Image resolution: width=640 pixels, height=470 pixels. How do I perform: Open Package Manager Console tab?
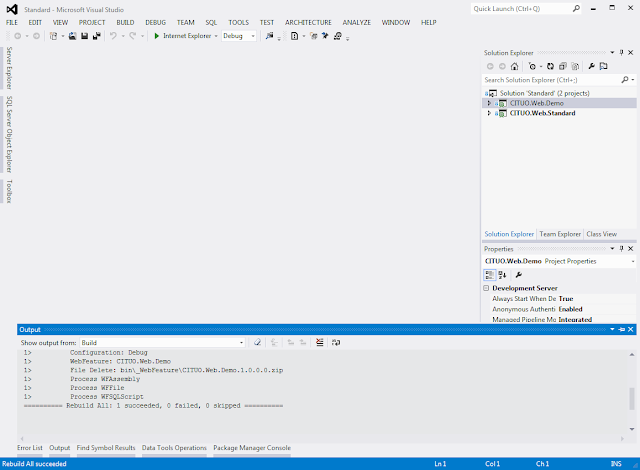(x=252, y=448)
